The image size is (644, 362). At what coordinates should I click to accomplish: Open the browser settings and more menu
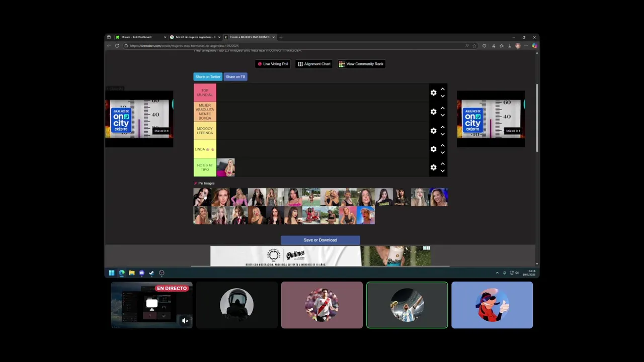click(526, 46)
